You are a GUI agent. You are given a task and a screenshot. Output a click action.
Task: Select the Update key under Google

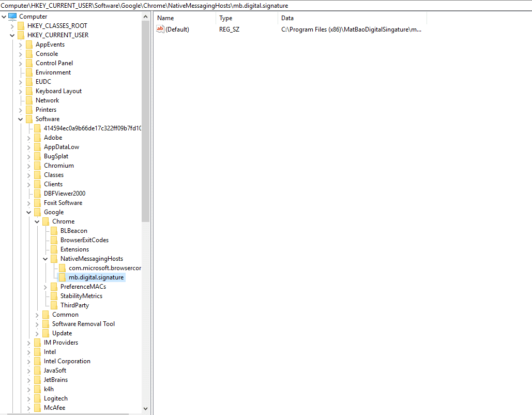(x=62, y=333)
